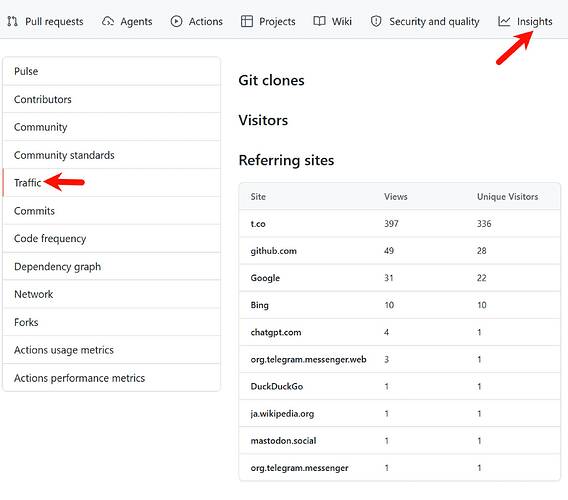The width and height of the screenshot is (568, 500).
Task: Click the 49 views value for github.com
Action: (389, 251)
